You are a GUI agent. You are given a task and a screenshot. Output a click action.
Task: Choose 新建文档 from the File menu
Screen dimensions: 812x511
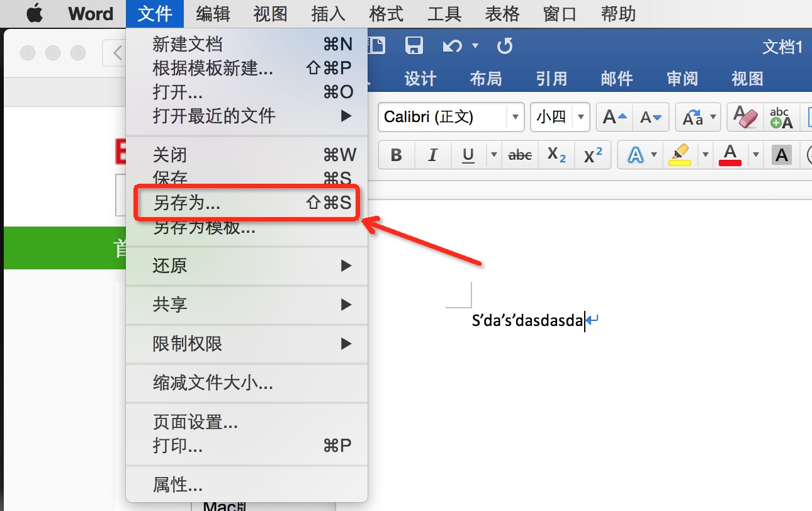point(247,44)
